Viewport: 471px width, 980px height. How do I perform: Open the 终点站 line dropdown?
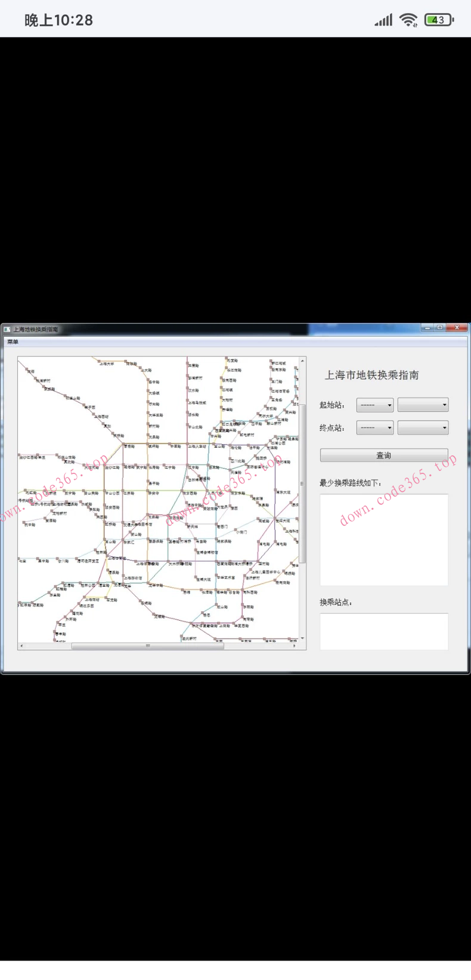click(374, 428)
